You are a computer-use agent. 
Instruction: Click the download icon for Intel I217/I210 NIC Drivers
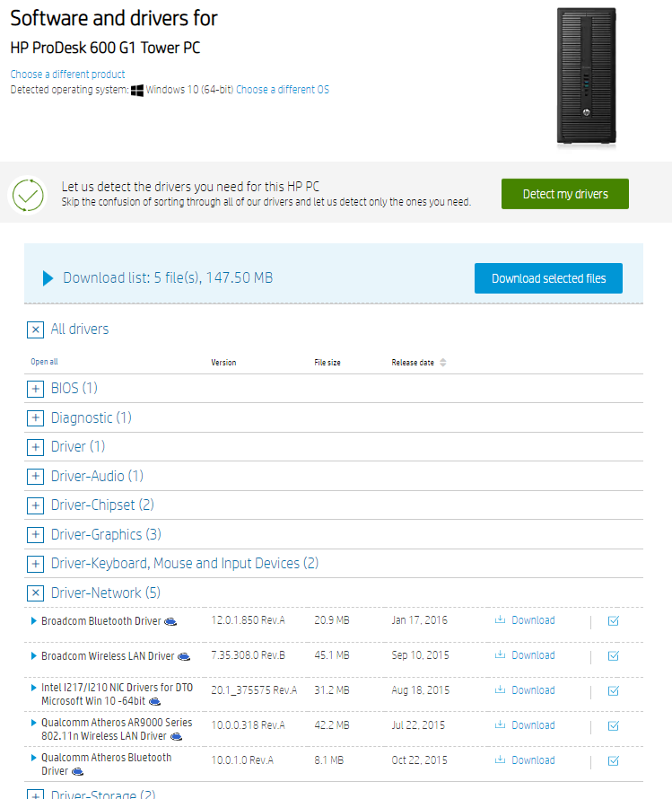(500, 689)
